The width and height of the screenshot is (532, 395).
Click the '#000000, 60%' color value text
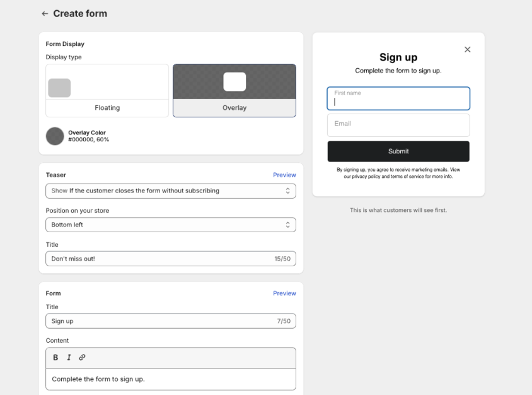(88, 139)
